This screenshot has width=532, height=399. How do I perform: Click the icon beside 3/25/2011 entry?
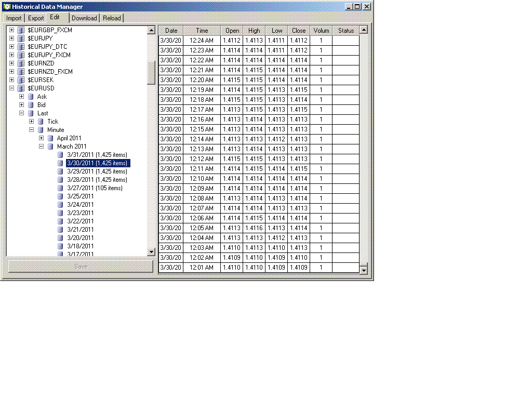60,196
